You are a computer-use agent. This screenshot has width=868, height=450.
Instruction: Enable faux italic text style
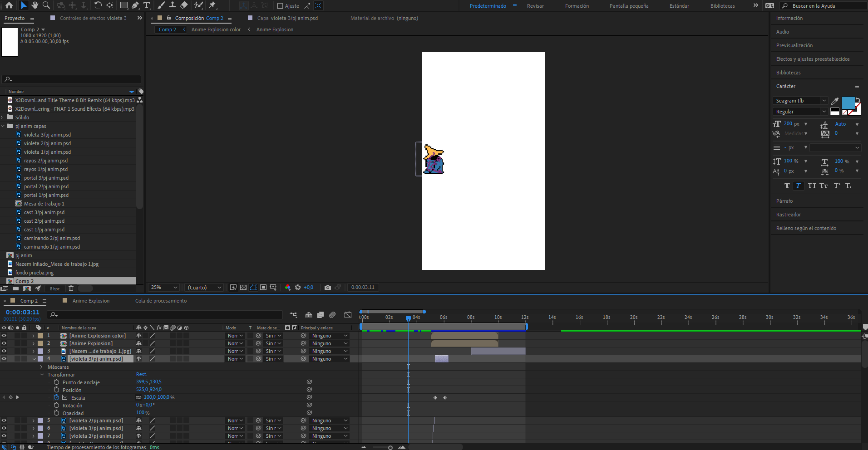pos(798,186)
